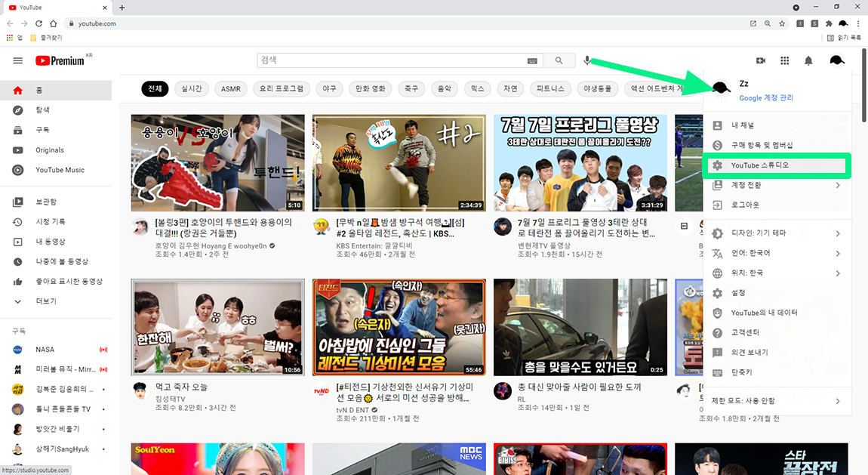The image size is (868, 475).
Task: Click the YouTube Premium logo
Action: coord(61,60)
